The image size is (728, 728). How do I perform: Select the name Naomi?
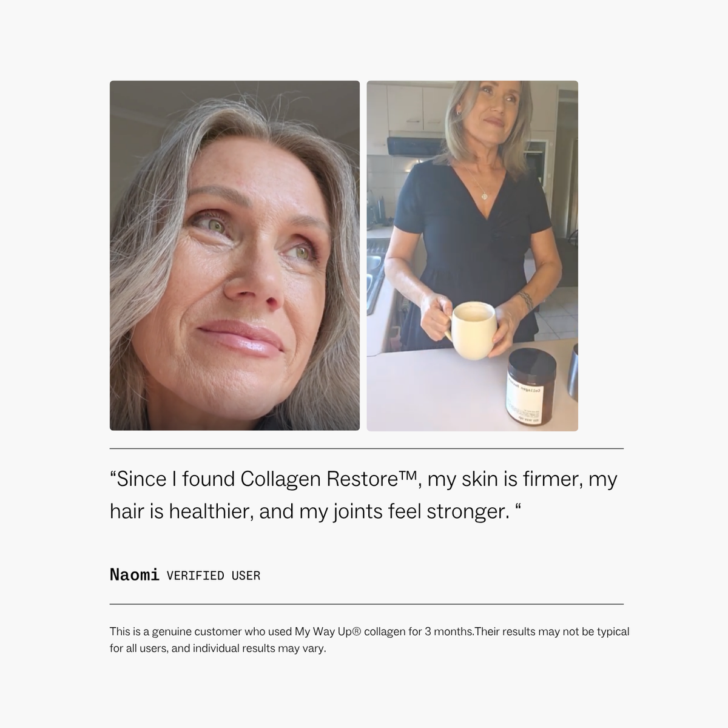tap(135, 575)
